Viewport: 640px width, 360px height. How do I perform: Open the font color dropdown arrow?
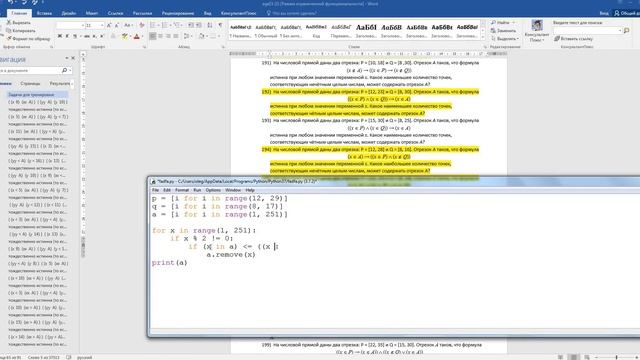(142, 36)
